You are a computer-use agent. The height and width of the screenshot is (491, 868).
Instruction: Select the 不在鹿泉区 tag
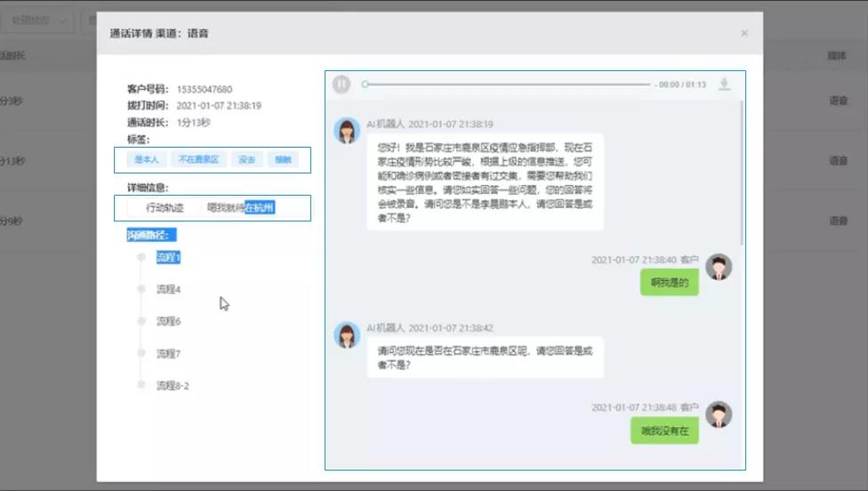[x=198, y=160]
